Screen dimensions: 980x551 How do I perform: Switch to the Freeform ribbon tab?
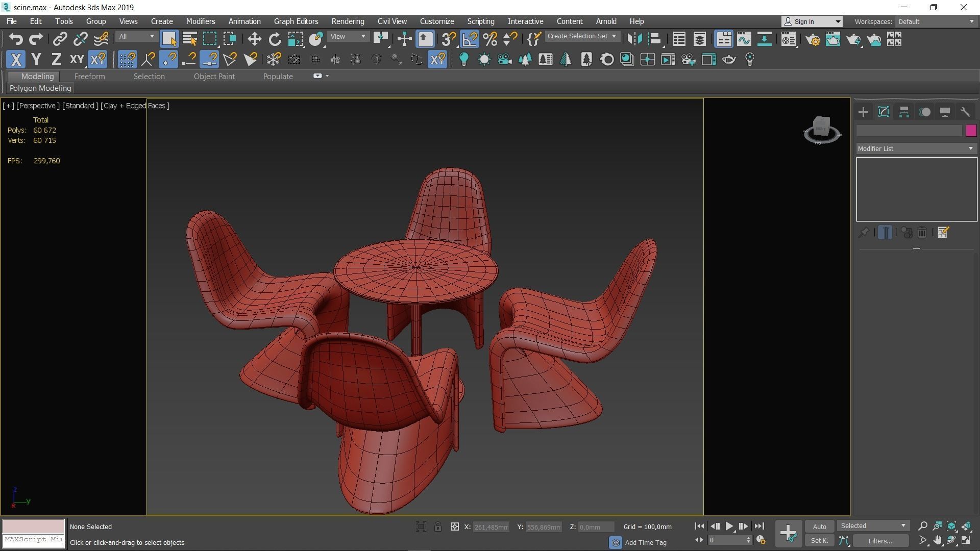89,77
